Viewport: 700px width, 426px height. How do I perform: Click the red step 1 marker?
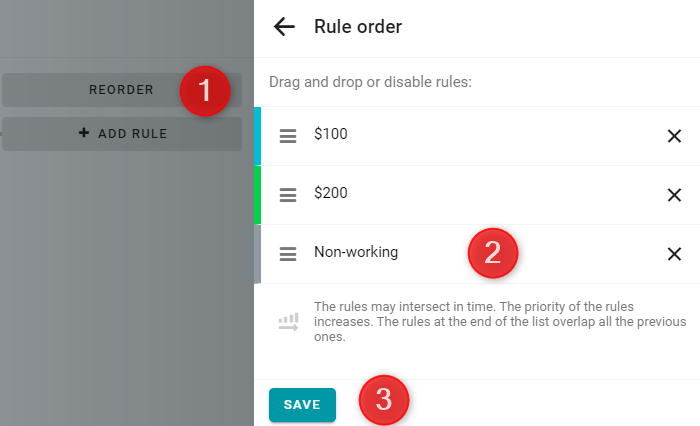(x=205, y=91)
